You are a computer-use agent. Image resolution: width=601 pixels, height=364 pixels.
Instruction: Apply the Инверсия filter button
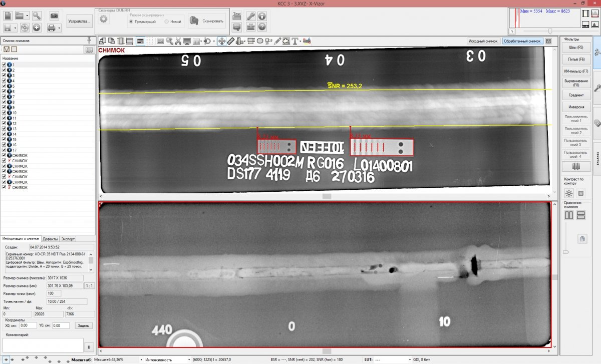(576, 107)
